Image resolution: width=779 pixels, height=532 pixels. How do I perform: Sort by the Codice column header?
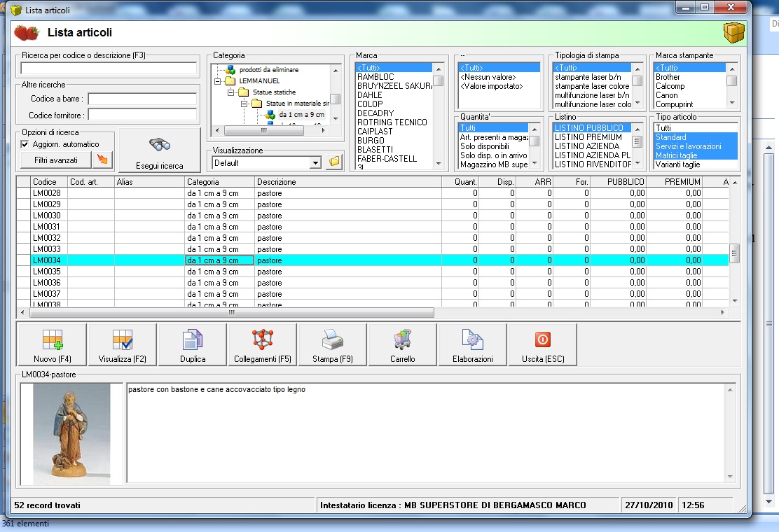(49, 182)
